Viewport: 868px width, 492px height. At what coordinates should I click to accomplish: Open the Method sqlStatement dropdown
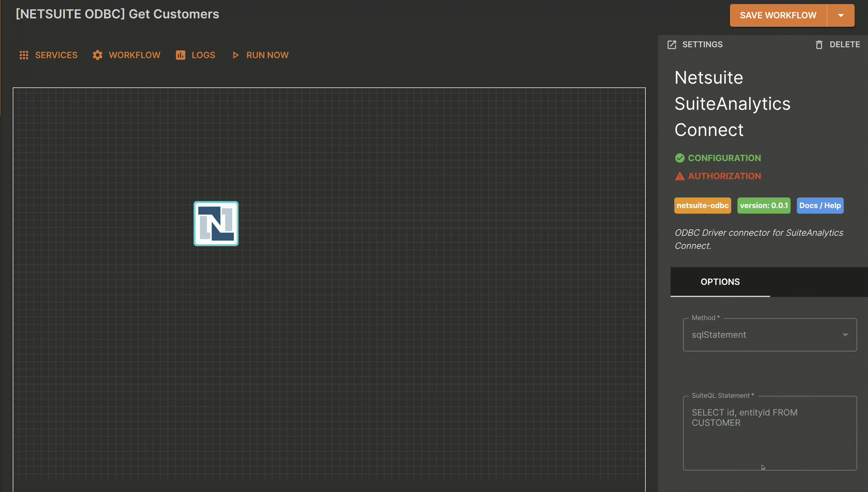(770, 335)
